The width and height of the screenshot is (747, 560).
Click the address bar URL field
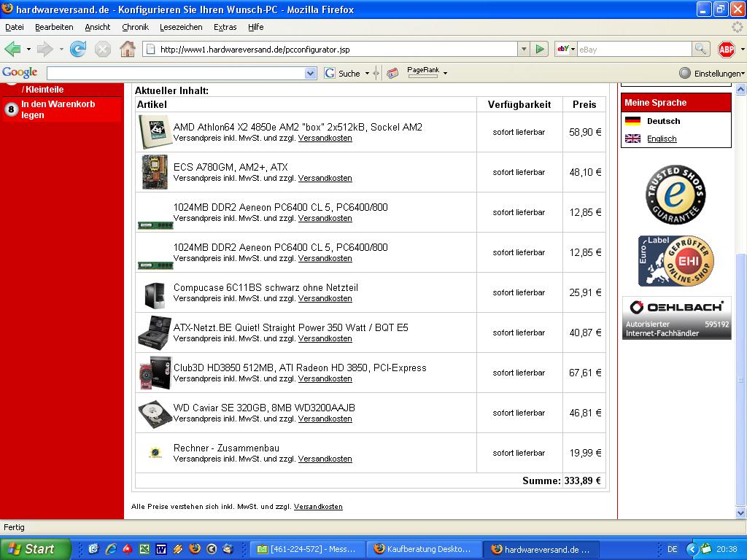330,49
